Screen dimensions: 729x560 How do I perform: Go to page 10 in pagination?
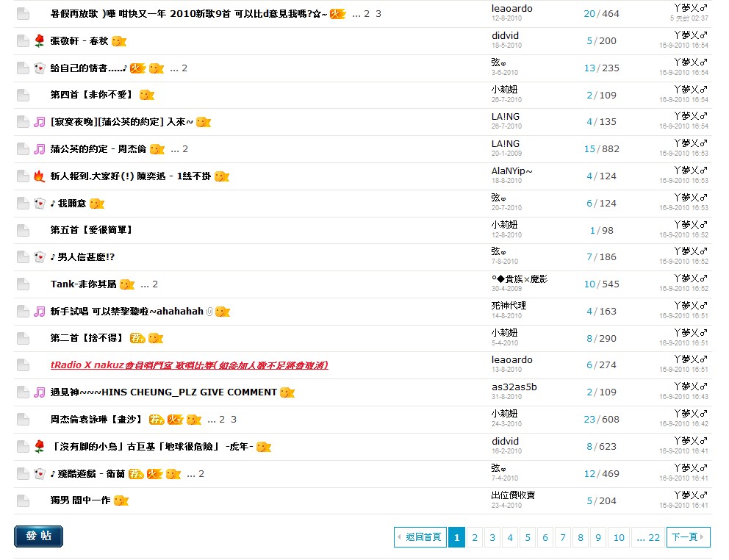coord(619,538)
